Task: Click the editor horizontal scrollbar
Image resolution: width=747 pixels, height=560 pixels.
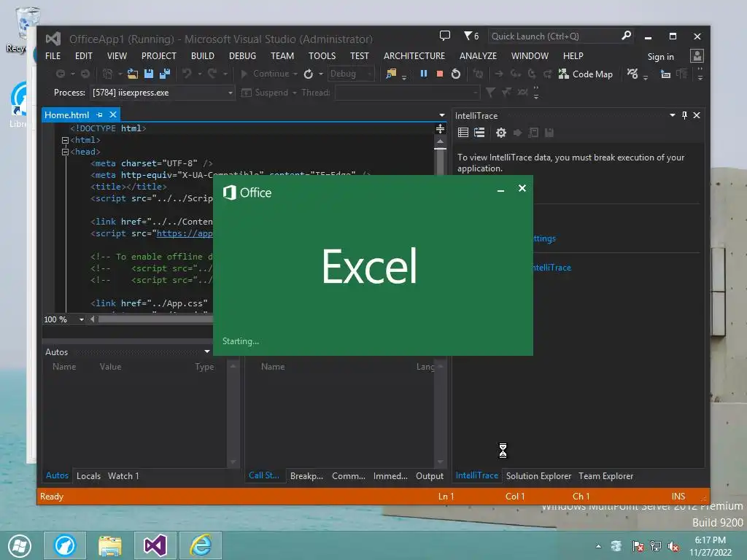Action: point(155,319)
